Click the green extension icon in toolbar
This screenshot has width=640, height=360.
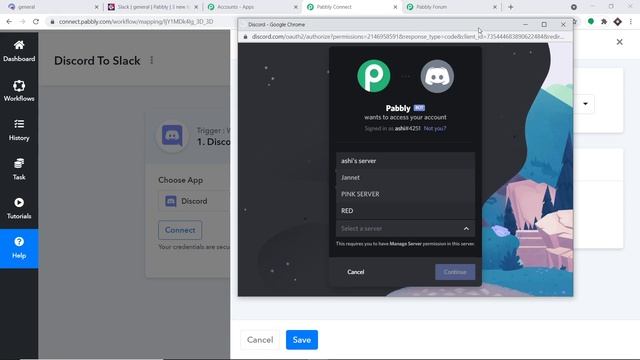tap(591, 21)
